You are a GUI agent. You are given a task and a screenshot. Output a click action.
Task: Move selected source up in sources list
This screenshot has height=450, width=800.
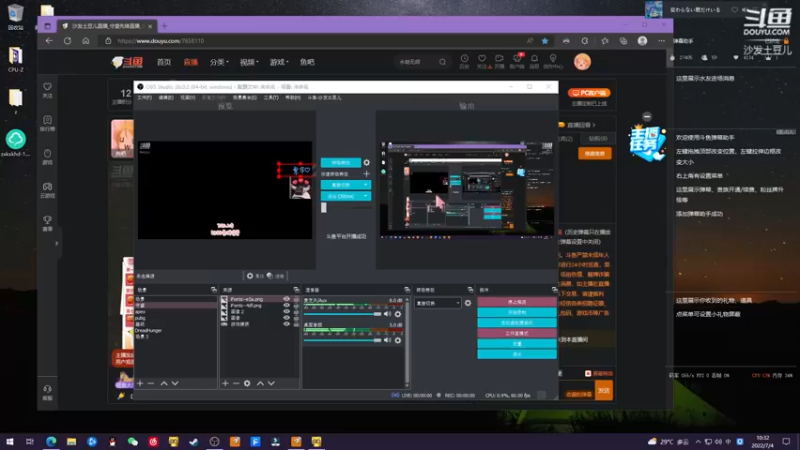260,383
